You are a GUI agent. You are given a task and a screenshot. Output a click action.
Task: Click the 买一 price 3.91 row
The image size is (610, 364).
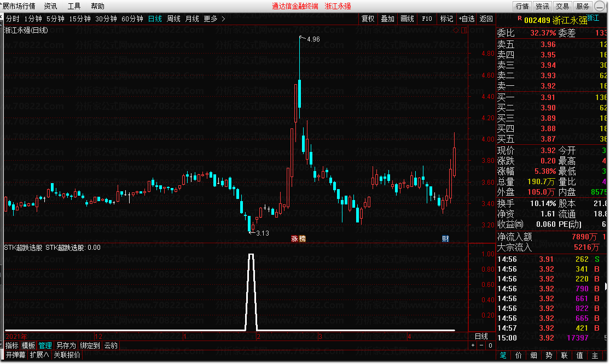(x=551, y=97)
